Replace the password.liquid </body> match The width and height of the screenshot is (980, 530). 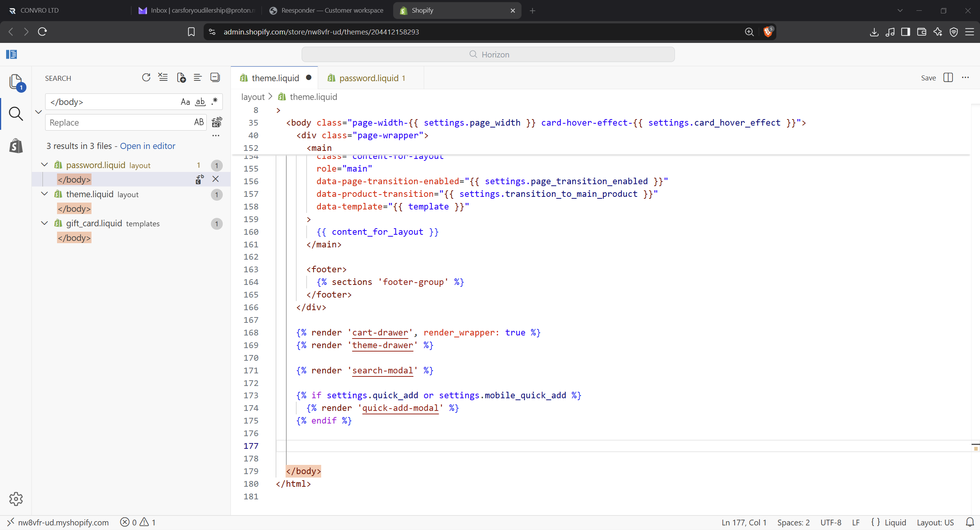click(x=199, y=179)
